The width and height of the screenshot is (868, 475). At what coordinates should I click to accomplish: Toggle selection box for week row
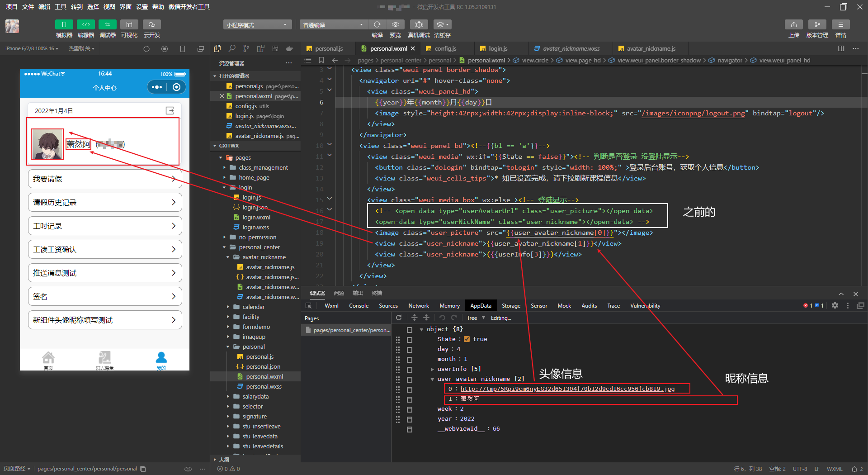click(410, 410)
